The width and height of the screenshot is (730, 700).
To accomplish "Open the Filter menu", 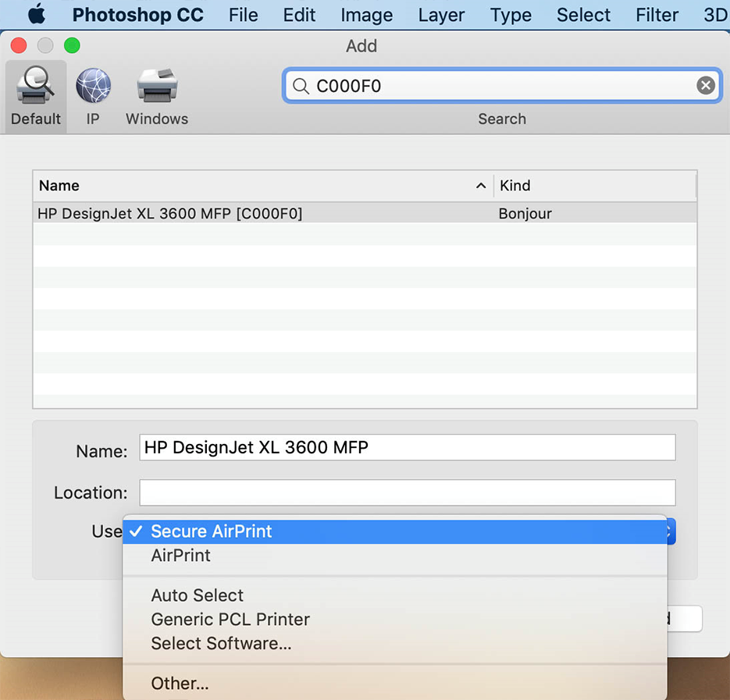I will [657, 14].
